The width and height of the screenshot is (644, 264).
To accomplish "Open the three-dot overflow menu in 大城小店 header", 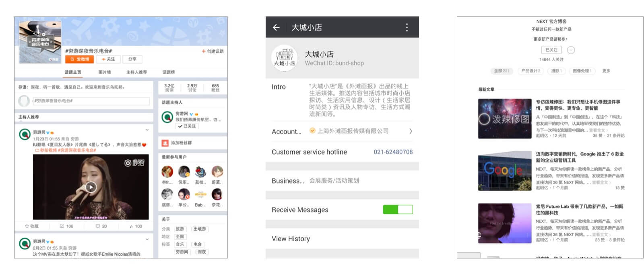I will tap(407, 27).
